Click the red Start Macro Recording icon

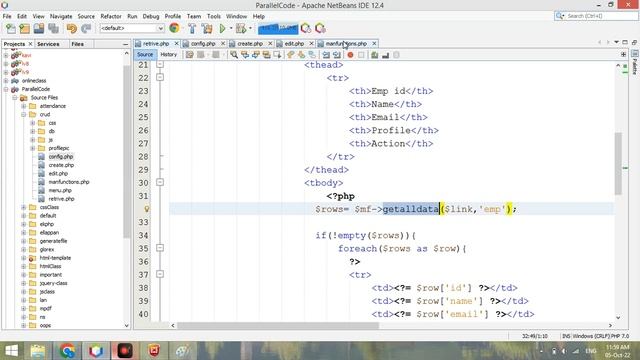coord(350,55)
